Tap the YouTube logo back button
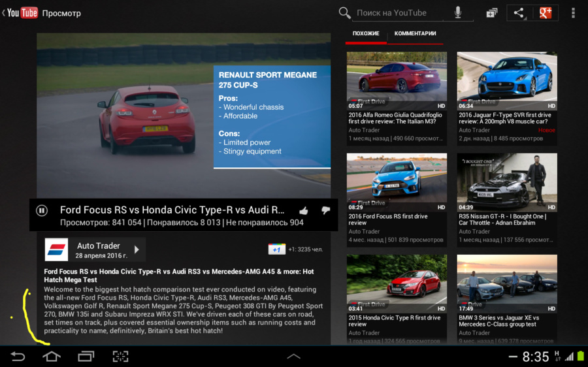 coord(22,13)
